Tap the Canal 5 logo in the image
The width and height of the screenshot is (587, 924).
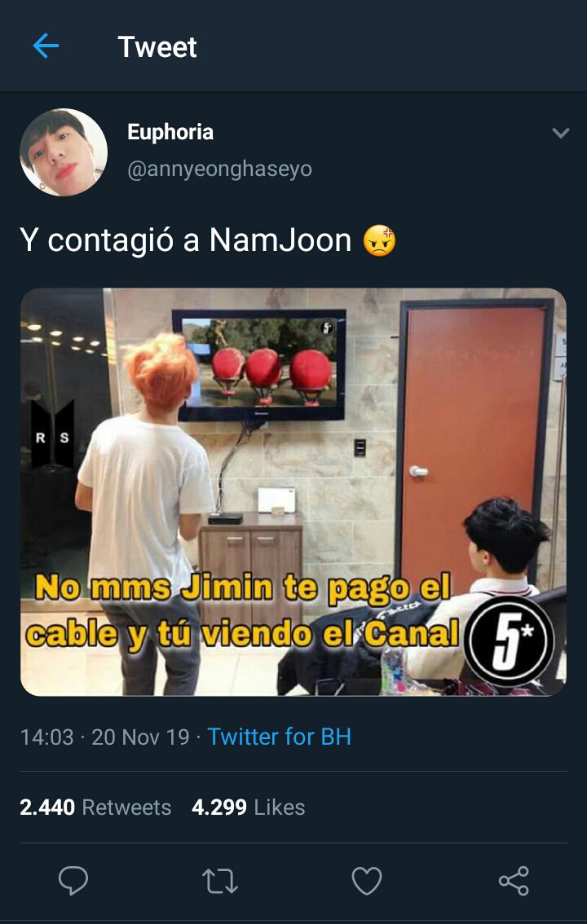[x=510, y=640]
